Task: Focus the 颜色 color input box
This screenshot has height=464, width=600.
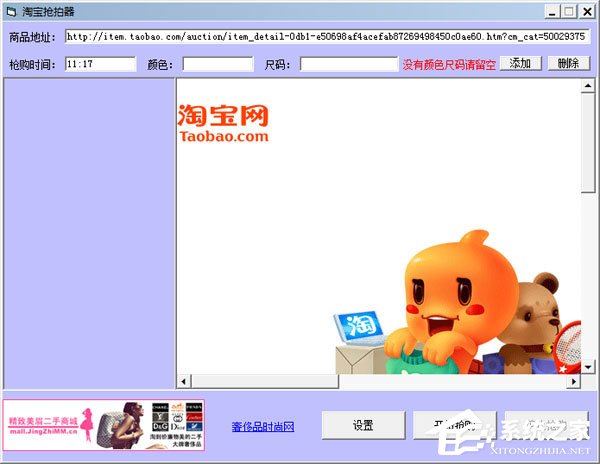Action: pyautogui.click(x=218, y=64)
